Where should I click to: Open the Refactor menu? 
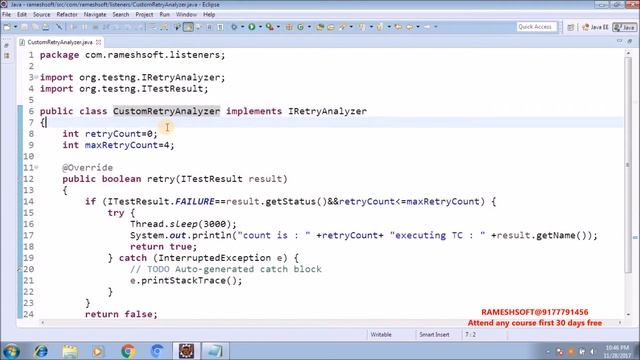click(67, 14)
